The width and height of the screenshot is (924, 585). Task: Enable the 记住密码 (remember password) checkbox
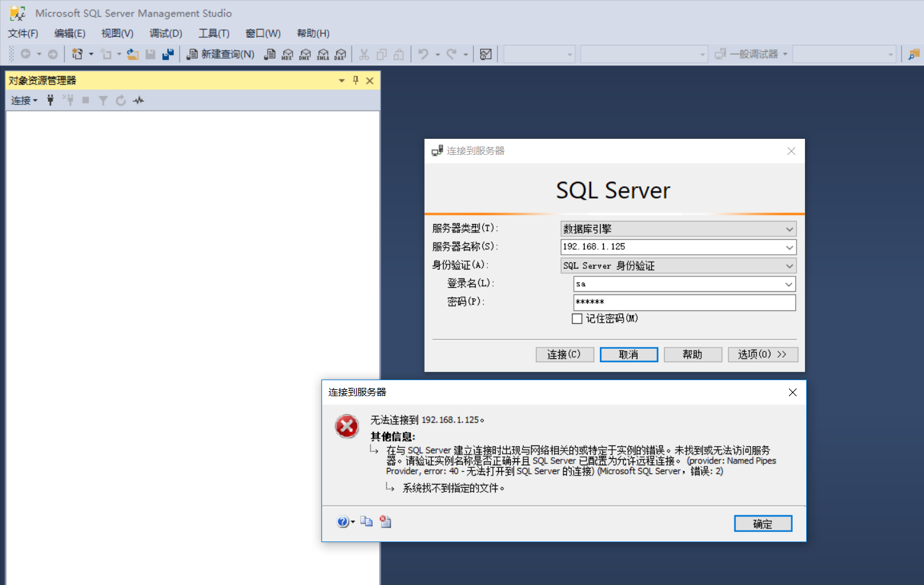[x=577, y=318]
